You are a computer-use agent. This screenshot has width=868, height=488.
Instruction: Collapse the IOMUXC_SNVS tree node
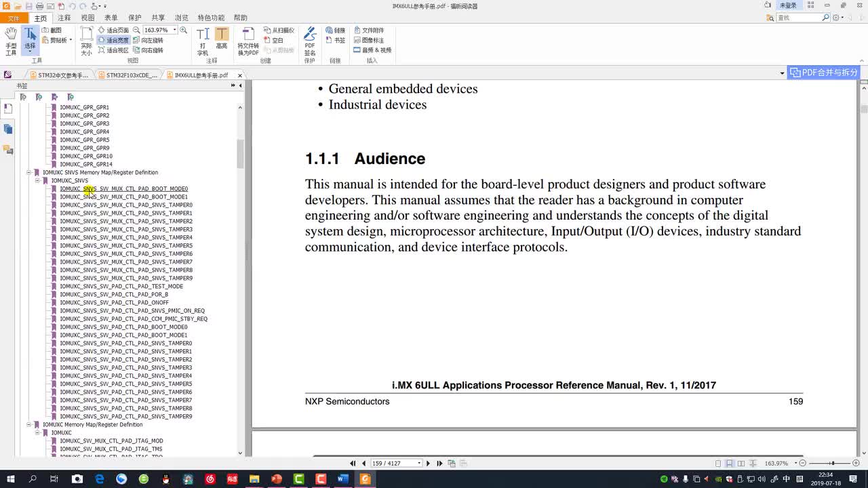coord(37,180)
